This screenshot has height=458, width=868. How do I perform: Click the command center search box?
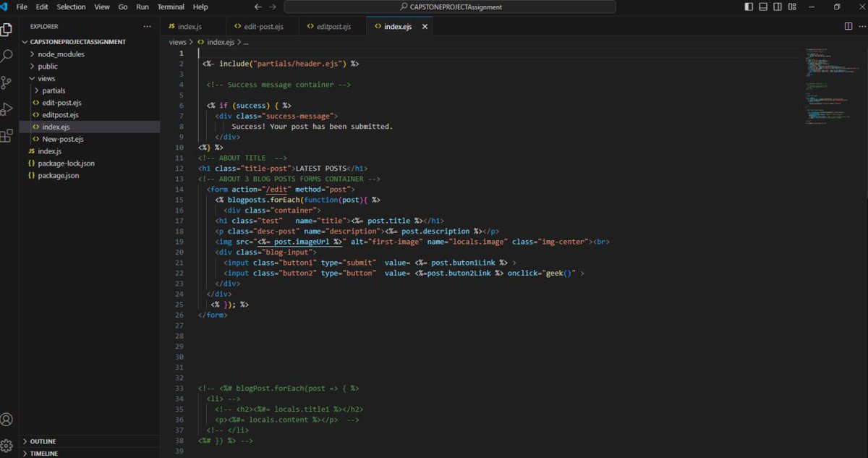pos(450,7)
